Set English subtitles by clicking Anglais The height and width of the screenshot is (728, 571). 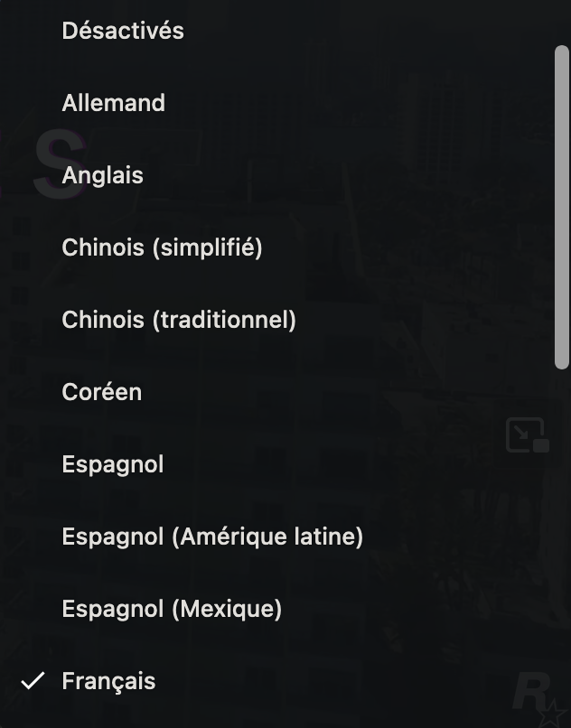click(102, 175)
